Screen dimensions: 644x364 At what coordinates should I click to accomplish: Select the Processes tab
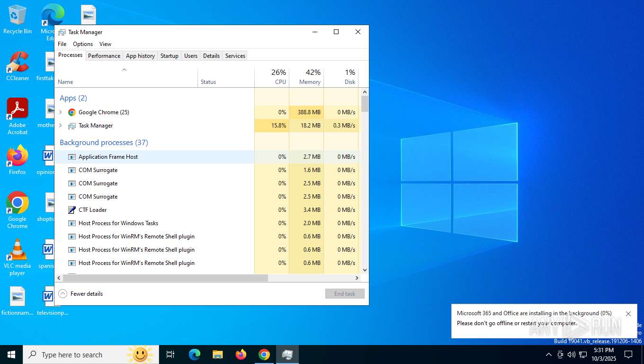(70, 55)
